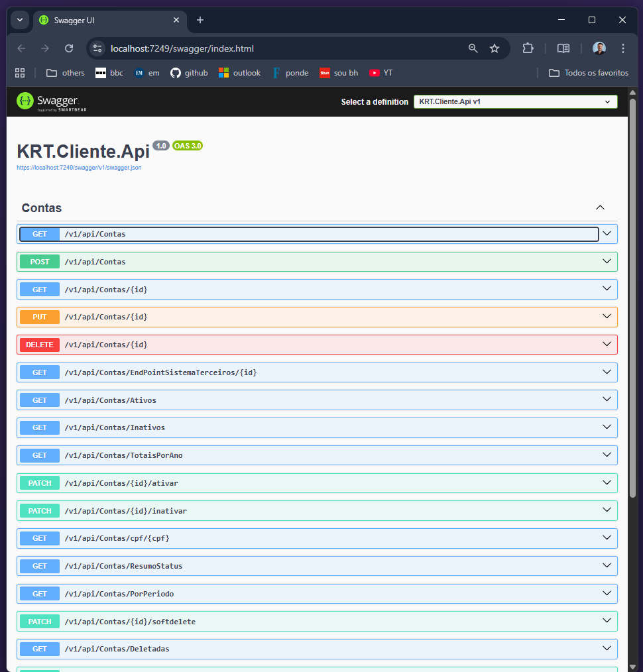Click the PUT method badge
Image resolution: width=643 pixels, height=672 pixels.
pos(39,317)
